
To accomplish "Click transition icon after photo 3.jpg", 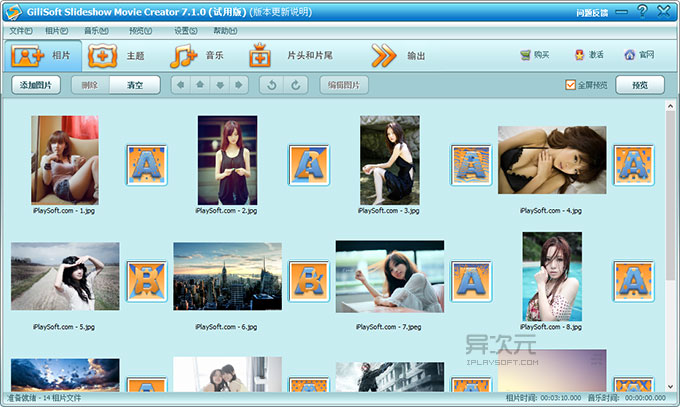I will coord(471,165).
